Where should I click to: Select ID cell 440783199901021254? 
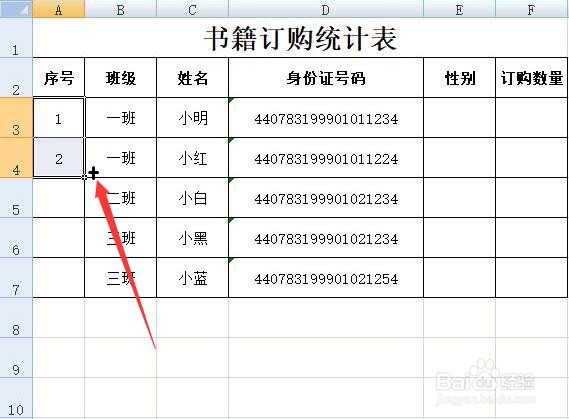(x=326, y=278)
